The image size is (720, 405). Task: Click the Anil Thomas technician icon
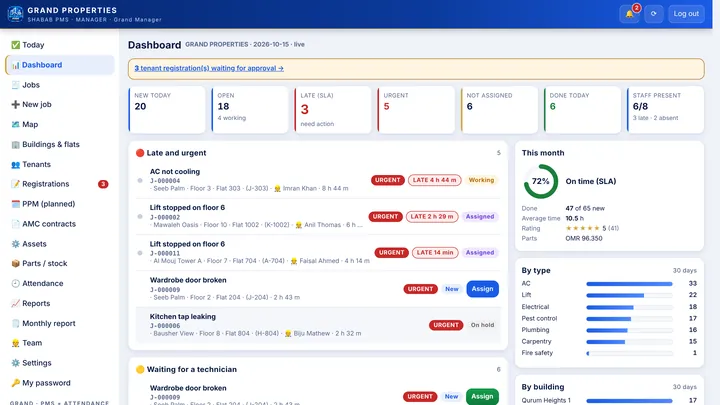[299, 225]
